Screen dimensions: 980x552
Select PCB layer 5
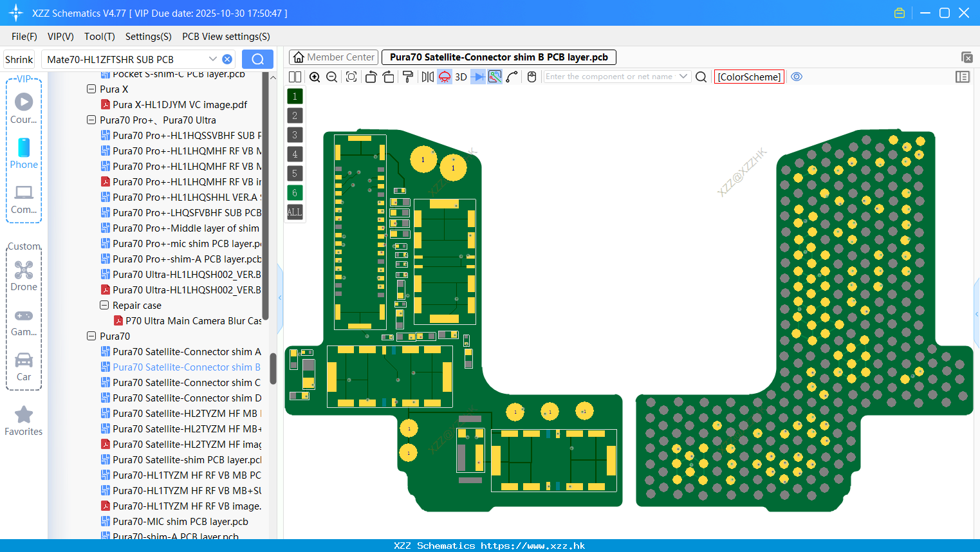295,174
